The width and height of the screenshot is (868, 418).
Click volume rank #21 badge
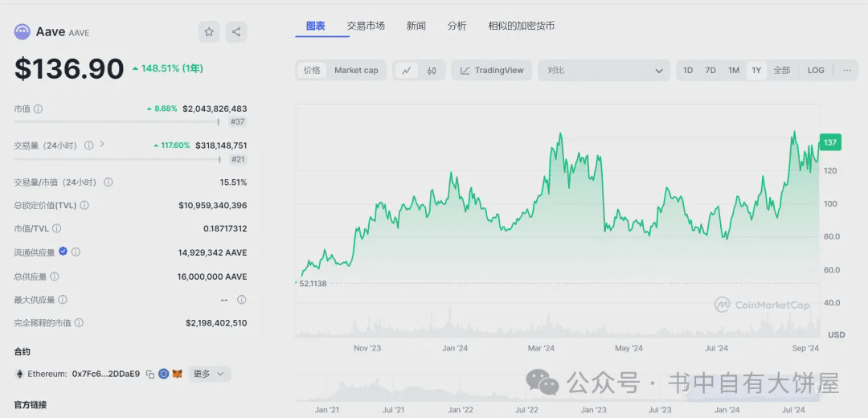[237, 159]
